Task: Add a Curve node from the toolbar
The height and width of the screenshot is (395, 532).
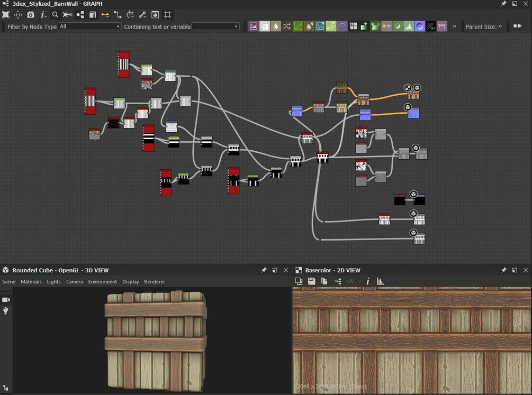Action: click(298, 26)
